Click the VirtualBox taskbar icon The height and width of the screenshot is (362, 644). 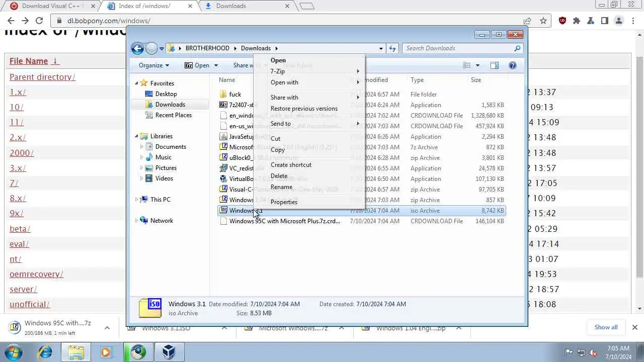click(169, 352)
